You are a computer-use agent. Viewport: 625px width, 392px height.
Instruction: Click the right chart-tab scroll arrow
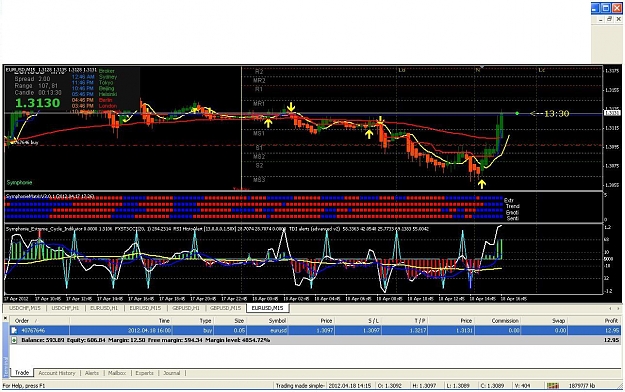[618, 308]
